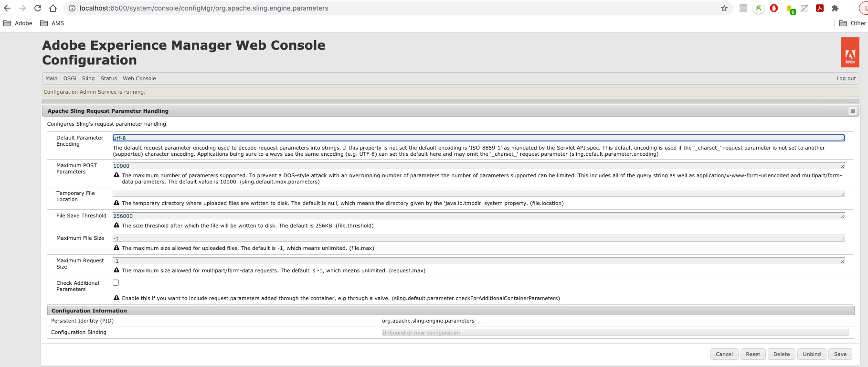The width and height of the screenshot is (868, 367).
Task: Click the browser address bar URL
Action: (204, 8)
